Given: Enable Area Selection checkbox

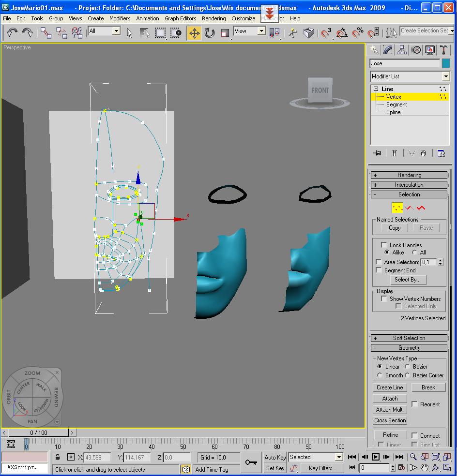Looking at the screenshot, I should (x=379, y=262).
